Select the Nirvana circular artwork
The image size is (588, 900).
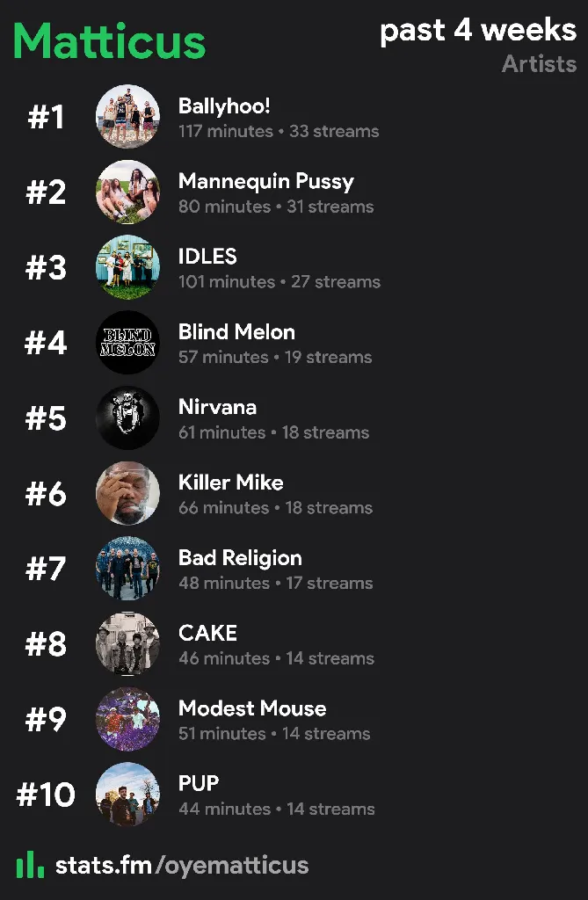coord(127,417)
